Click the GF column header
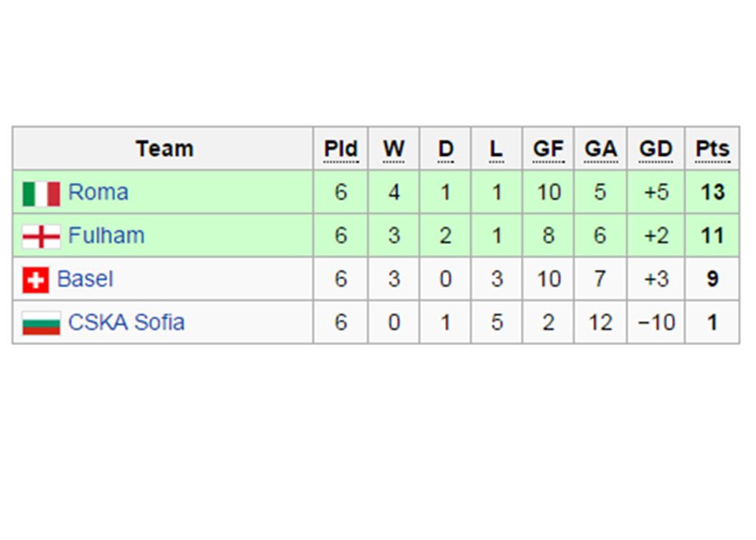 pos(548,149)
